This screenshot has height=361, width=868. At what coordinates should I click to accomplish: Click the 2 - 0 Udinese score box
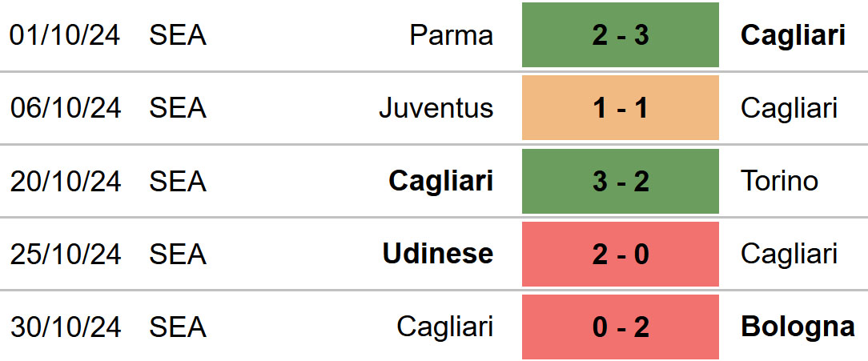click(x=620, y=254)
